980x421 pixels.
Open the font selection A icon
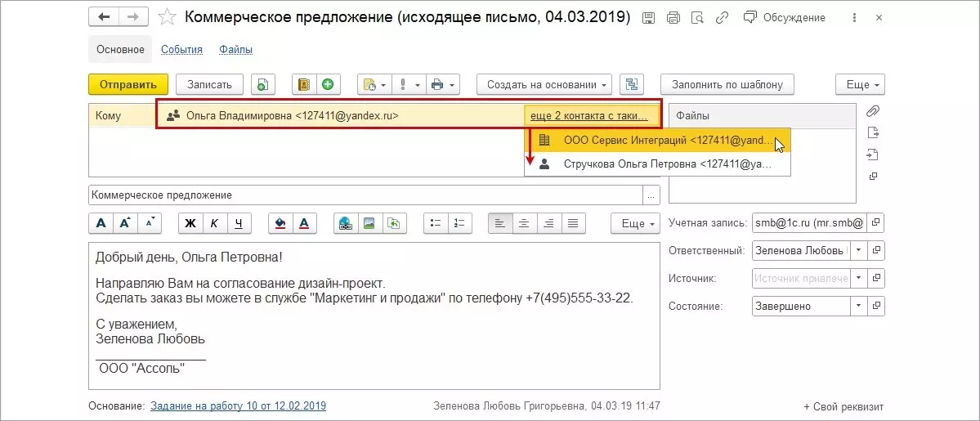click(101, 223)
